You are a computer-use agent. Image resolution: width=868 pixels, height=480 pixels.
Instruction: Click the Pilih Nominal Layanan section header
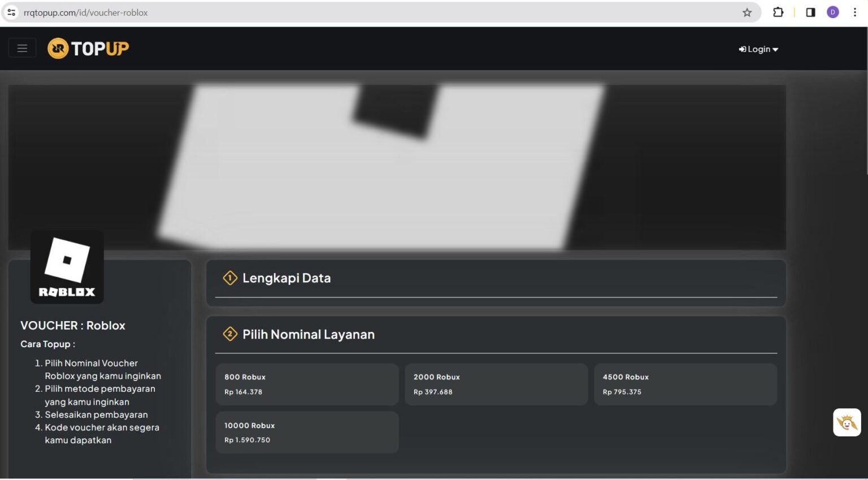(x=308, y=334)
